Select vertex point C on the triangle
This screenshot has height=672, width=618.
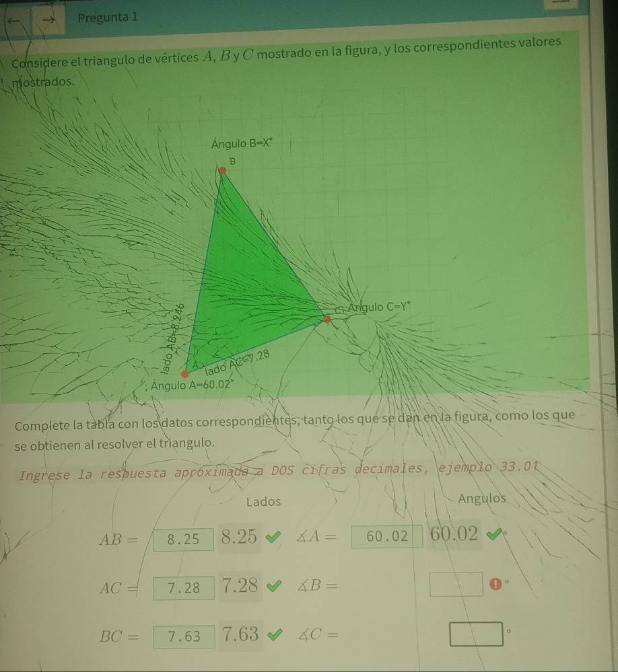click(x=327, y=318)
